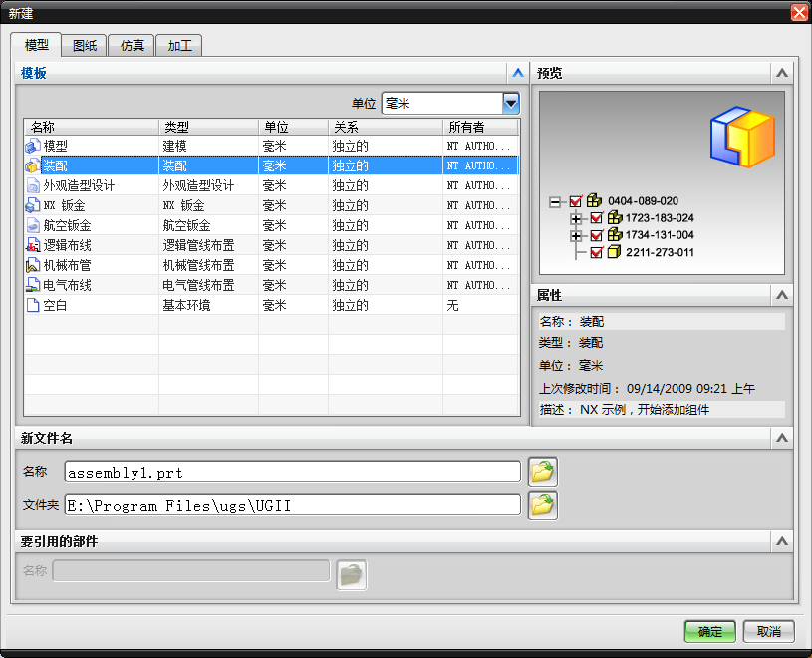Screen dimensions: 812x658
Task: Click the 装配 assembly template icon
Action: (x=32, y=165)
